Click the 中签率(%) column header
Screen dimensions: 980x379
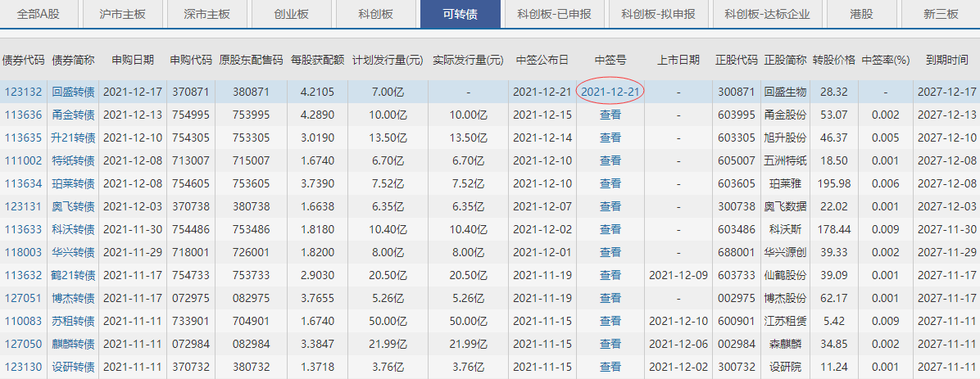885,61
